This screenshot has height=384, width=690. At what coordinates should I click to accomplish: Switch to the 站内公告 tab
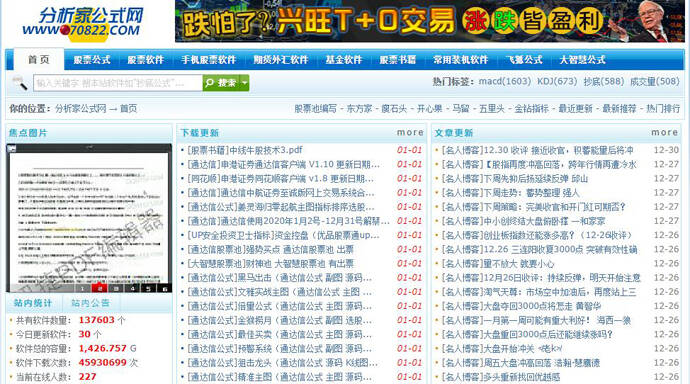[90, 303]
